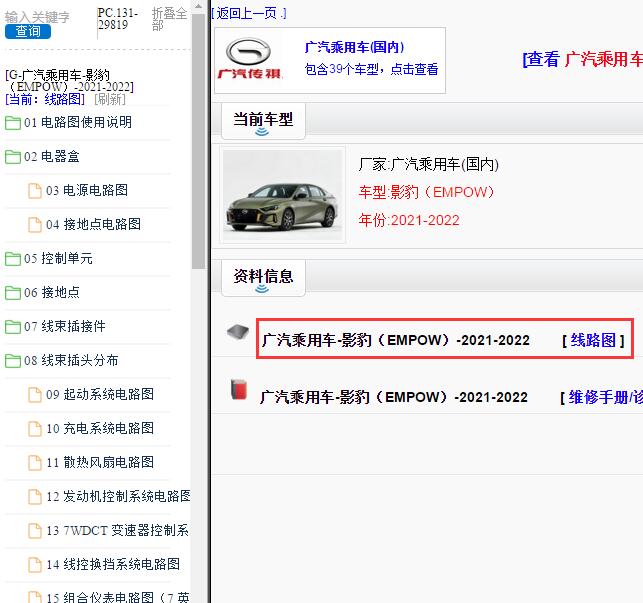Click the 广汽乘用车(国内) brand link
Screen dimensions: 643x603
354,48
